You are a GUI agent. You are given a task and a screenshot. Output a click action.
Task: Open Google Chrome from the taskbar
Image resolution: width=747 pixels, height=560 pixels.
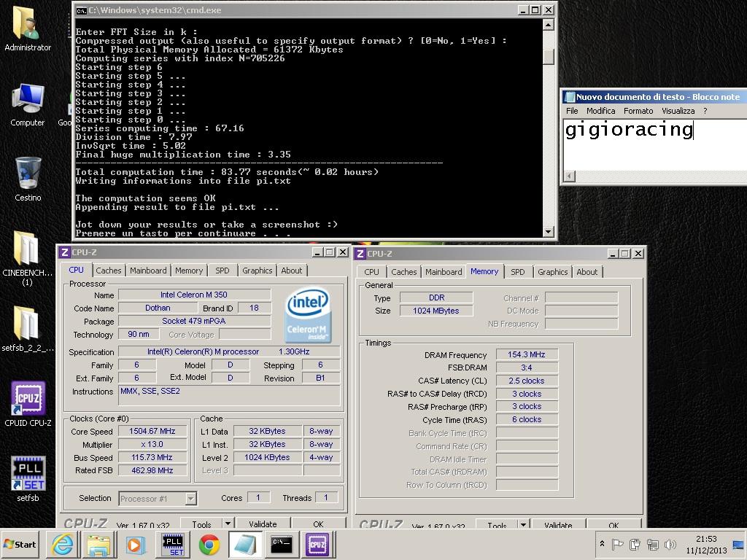(x=209, y=544)
